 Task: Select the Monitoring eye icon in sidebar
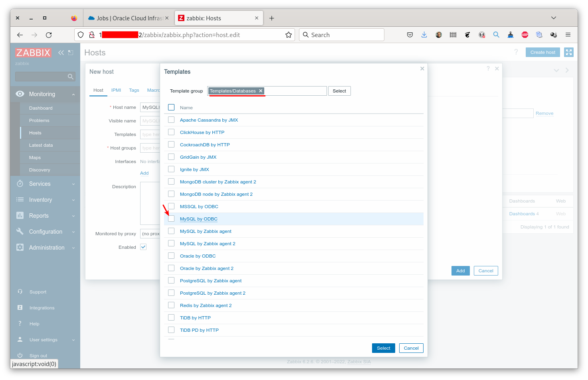click(20, 94)
